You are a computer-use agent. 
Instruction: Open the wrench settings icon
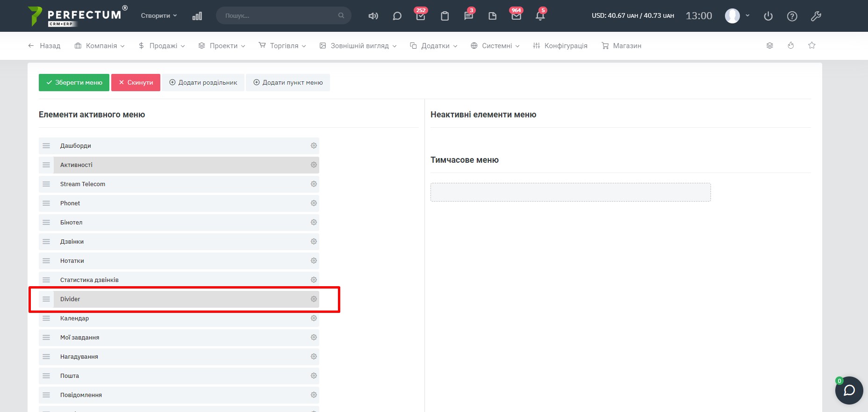(x=816, y=16)
